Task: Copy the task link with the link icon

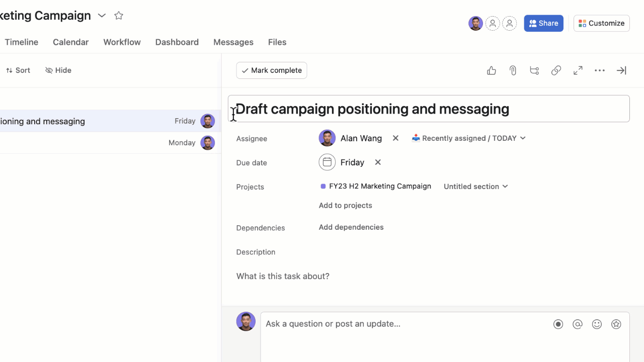Action: [x=556, y=70]
